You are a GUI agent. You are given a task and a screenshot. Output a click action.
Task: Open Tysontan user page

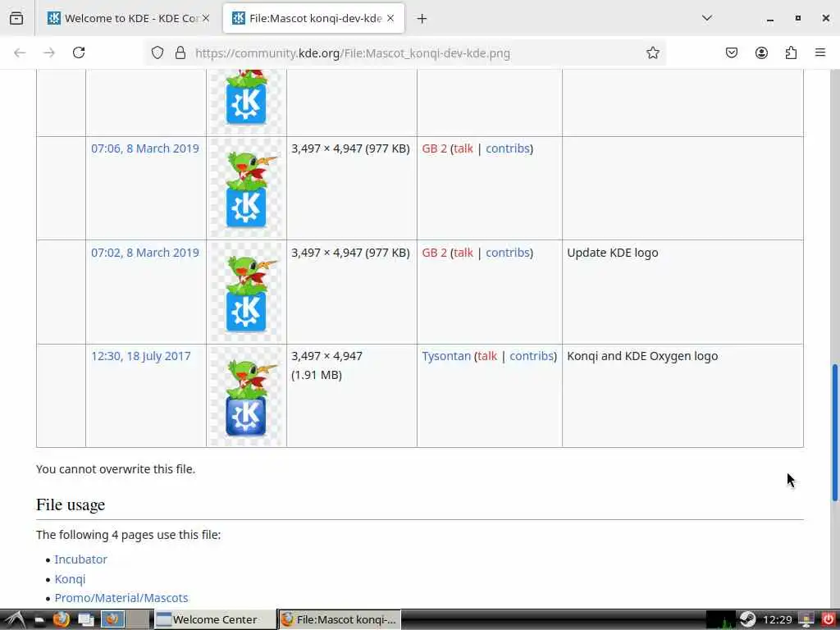click(446, 356)
